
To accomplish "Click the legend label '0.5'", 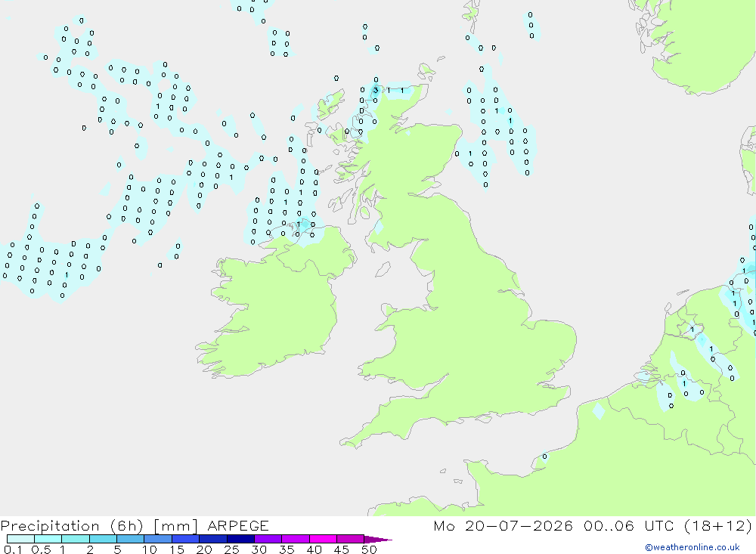I will (x=41, y=549).
